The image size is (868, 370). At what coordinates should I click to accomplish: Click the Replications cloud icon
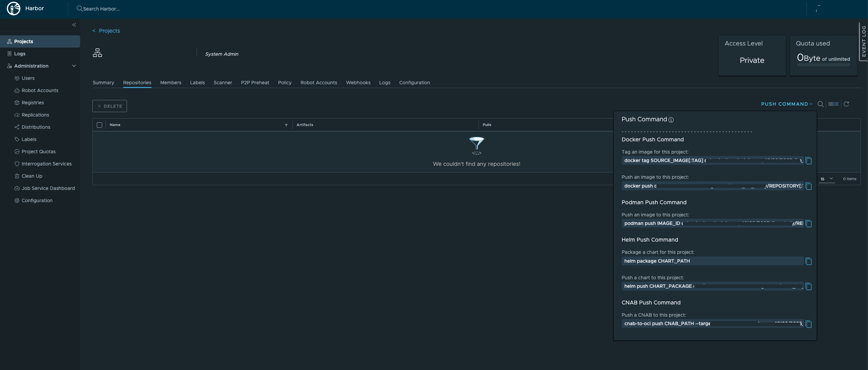coord(17,115)
